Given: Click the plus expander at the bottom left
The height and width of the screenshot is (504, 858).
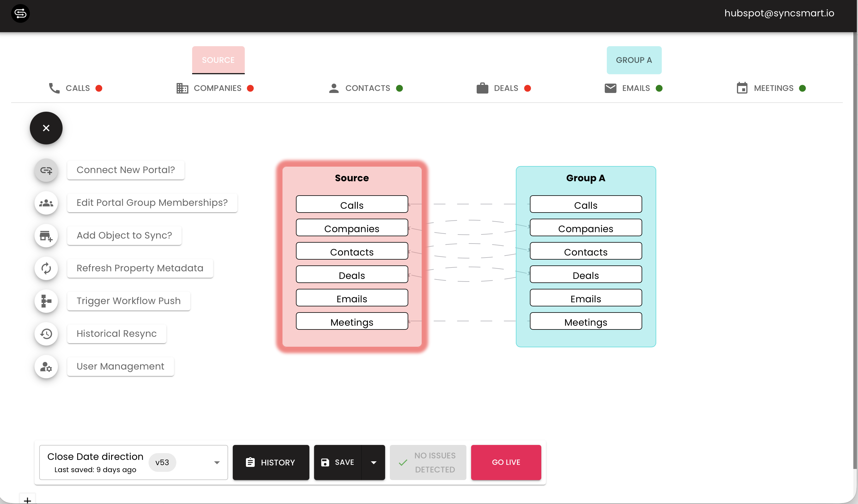Looking at the screenshot, I should [27, 500].
